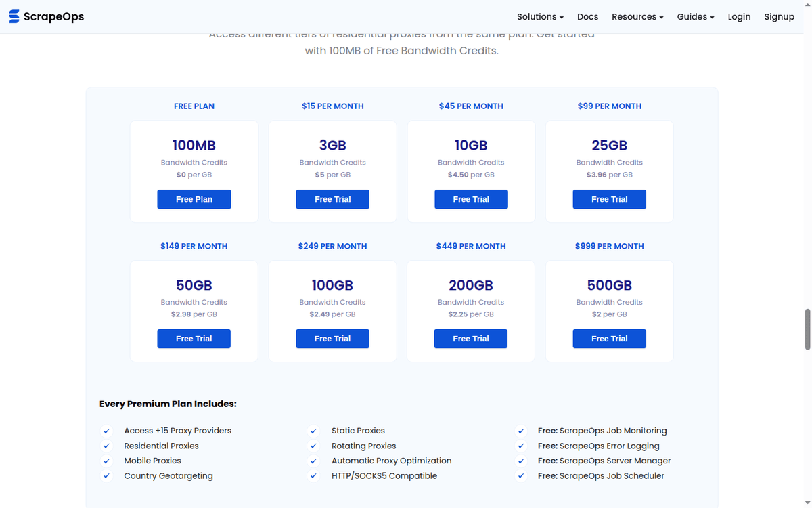The width and height of the screenshot is (812, 508).
Task: Start Free Trial for the 3GB plan
Action: point(332,199)
